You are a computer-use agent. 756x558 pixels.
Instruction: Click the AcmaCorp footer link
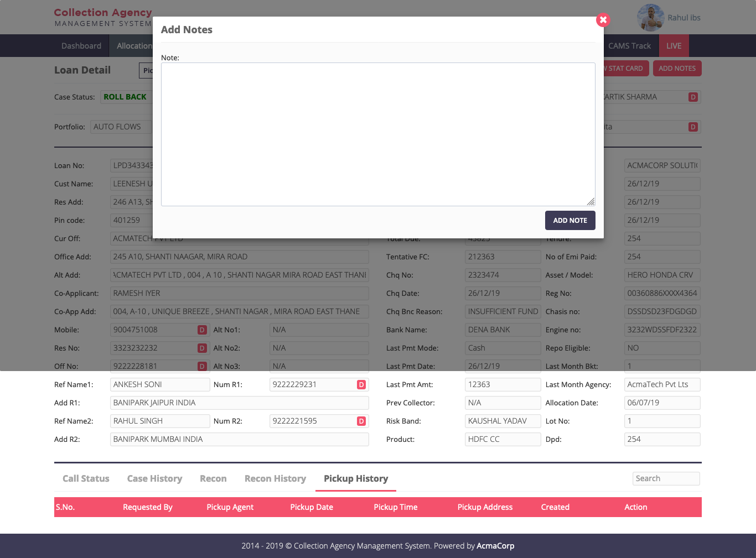point(495,546)
